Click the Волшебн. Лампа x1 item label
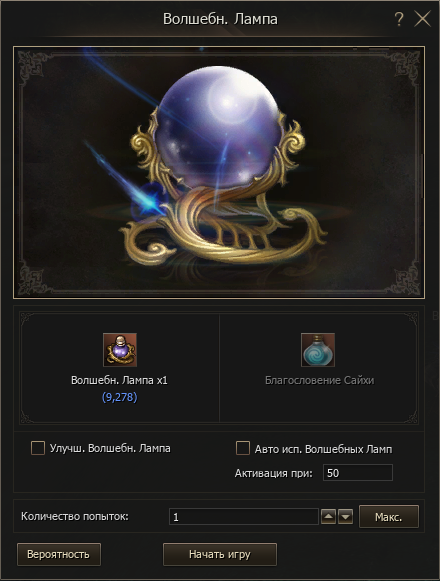The image size is (440, 581). pos(119,380)
